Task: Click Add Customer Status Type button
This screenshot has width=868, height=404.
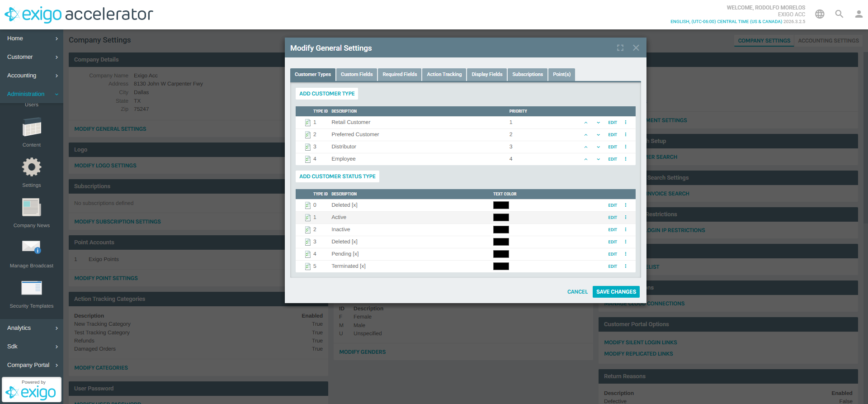Action: click(337, 176)
